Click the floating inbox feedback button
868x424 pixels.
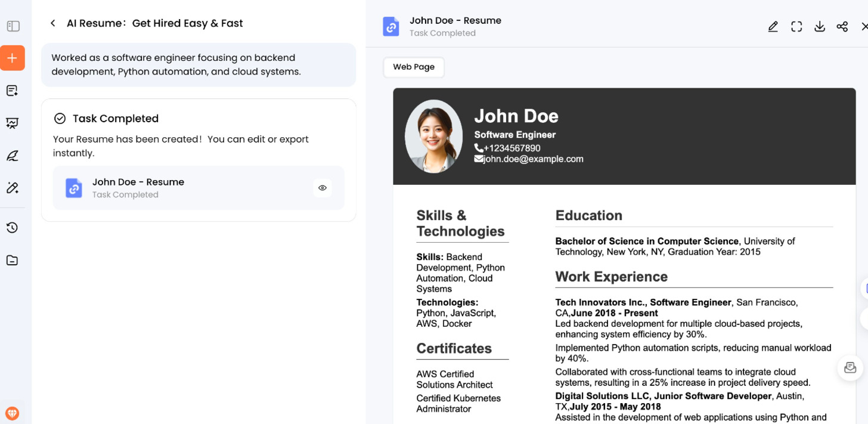point(850,368)
